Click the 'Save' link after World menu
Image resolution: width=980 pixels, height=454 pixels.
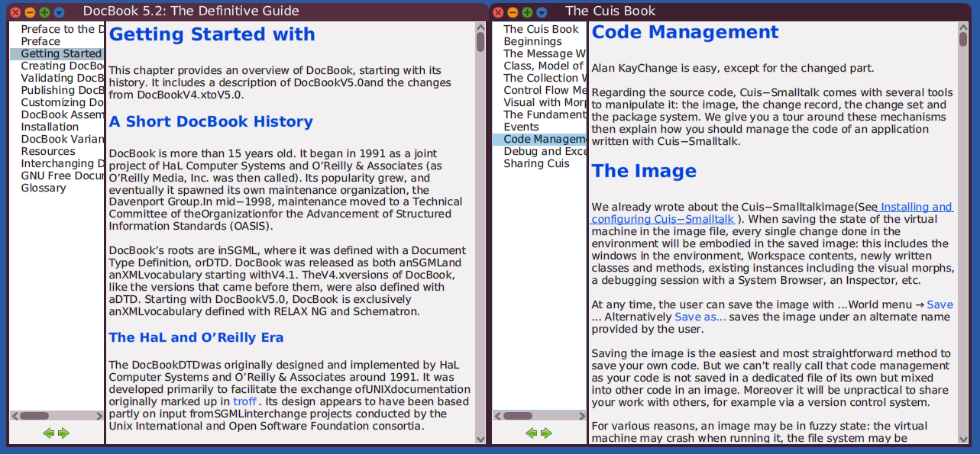tap(940, 304)
